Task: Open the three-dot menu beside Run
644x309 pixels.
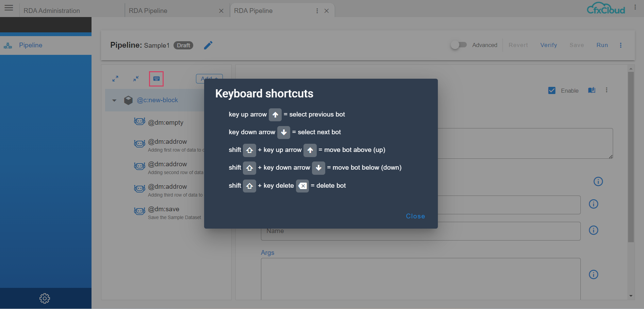Action: pos(621,45)
